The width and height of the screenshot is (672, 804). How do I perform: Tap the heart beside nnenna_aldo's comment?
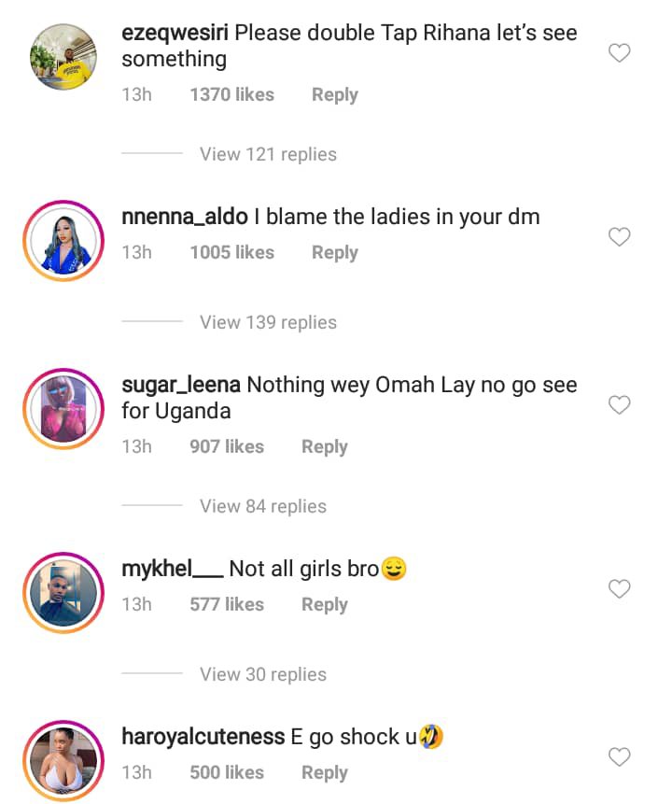click(619, 237)
